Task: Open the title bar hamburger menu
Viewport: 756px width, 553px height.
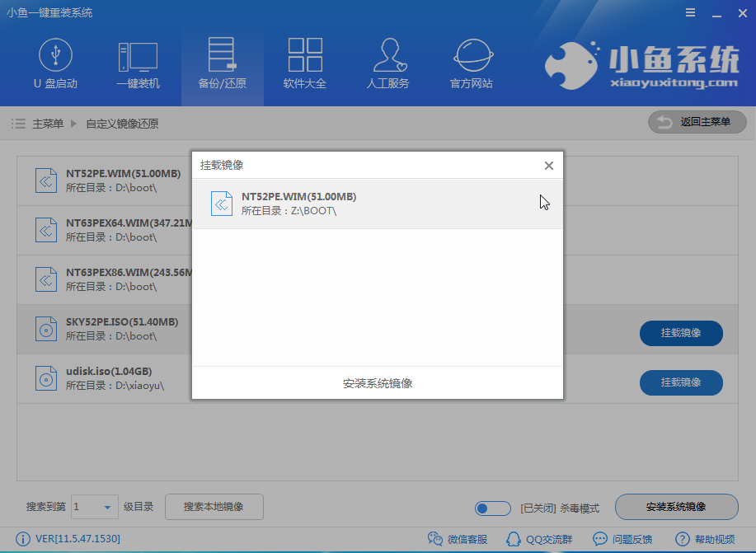Action: (689, 12)
